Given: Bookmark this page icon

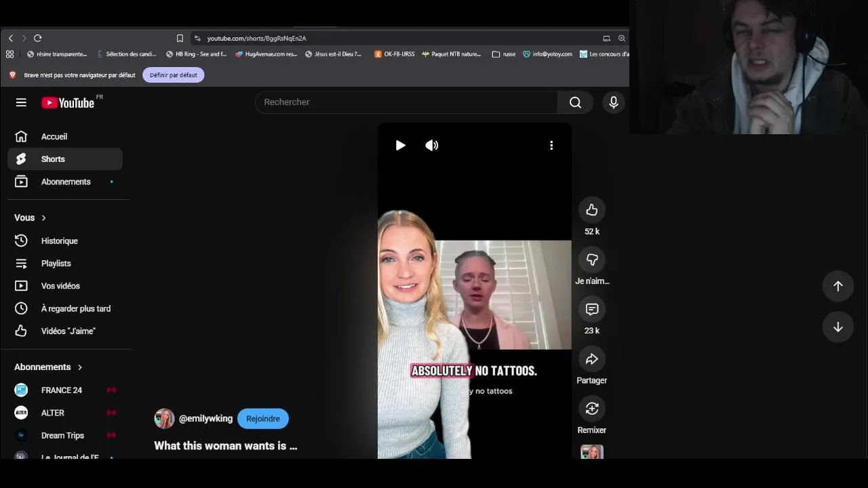Looking at the screenshot, I should click(x=180, y=39).
